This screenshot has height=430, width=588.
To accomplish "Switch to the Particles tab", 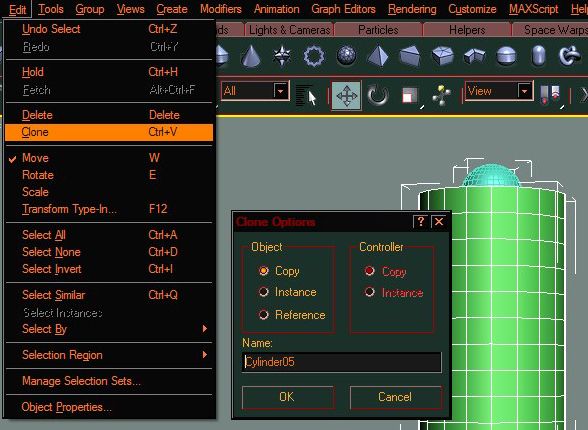I will [378, 30].
